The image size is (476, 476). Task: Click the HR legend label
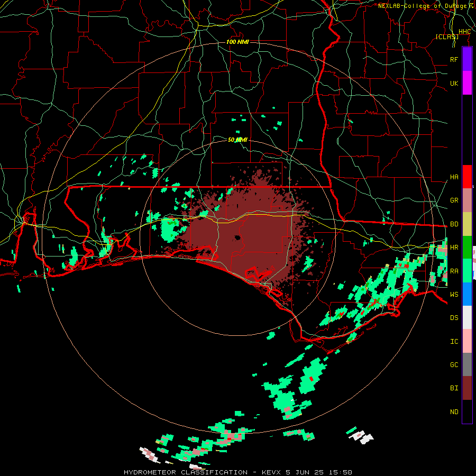[454, 248]
